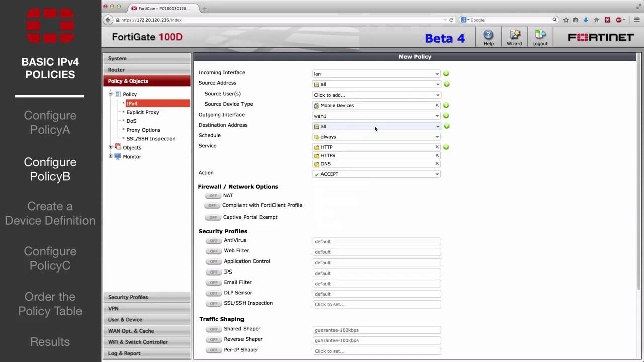Enable the Web Filter profile
The width and height of the screenshot is (644, 362).
point(213,251)
